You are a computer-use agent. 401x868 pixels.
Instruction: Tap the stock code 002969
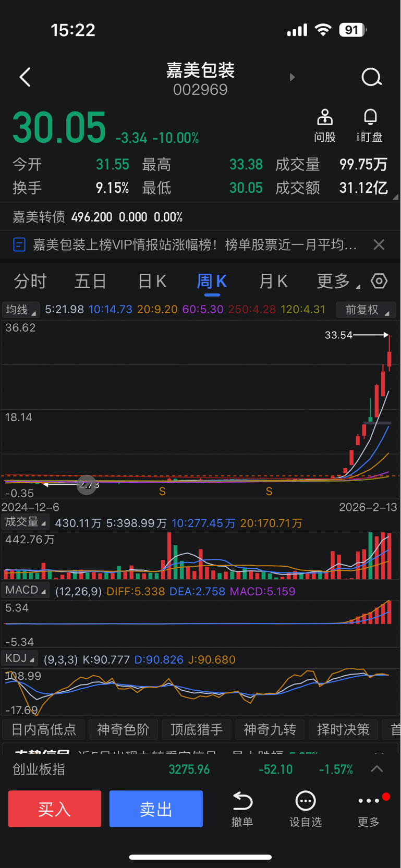(x=201, y=90)
